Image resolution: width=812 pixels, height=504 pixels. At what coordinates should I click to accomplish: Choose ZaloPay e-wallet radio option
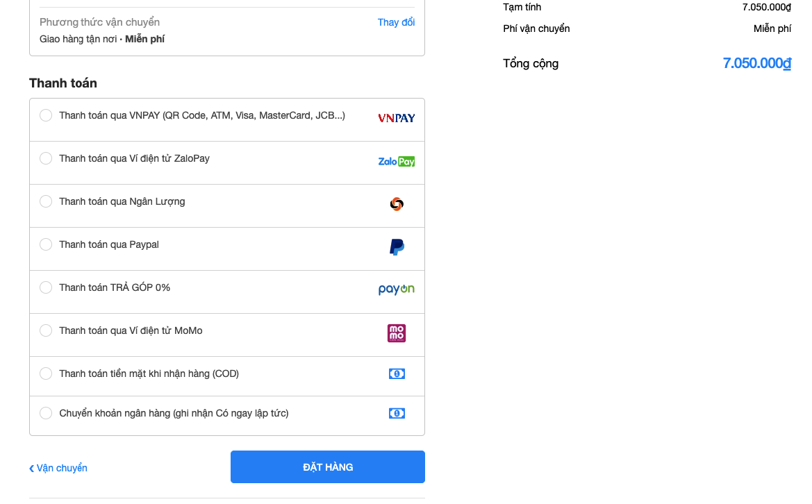[46, 158]
